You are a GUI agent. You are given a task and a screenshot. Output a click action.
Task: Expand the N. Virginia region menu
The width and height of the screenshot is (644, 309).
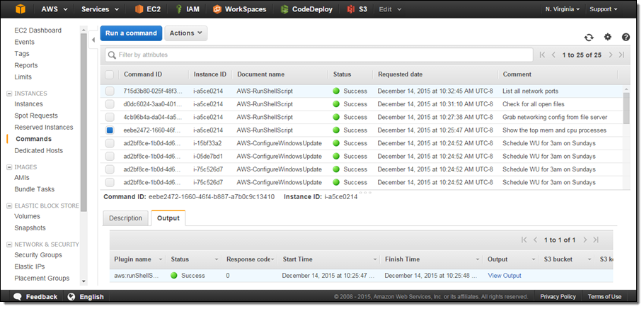[x=563, y=9]
